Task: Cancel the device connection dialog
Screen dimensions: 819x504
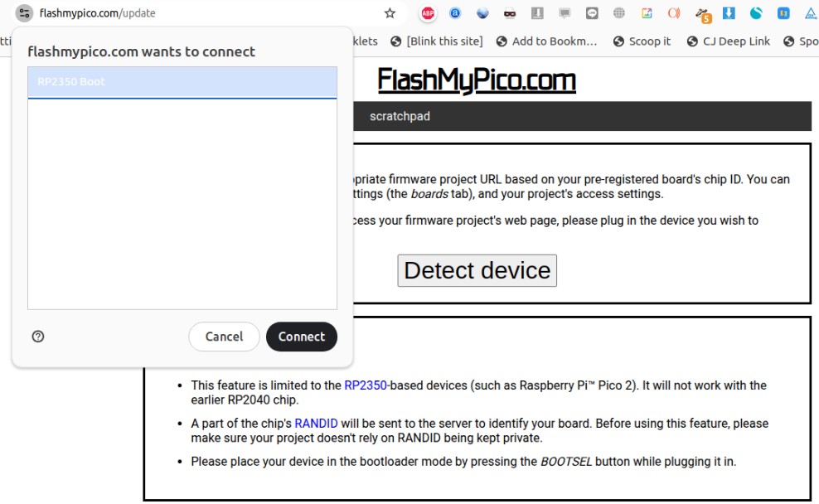Action: coord(224,337)
